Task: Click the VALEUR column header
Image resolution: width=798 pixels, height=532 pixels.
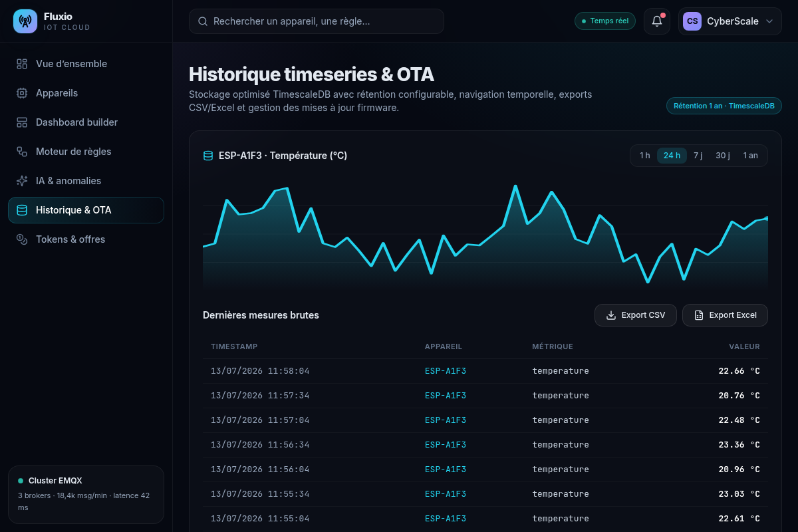Action: [744, 346]
